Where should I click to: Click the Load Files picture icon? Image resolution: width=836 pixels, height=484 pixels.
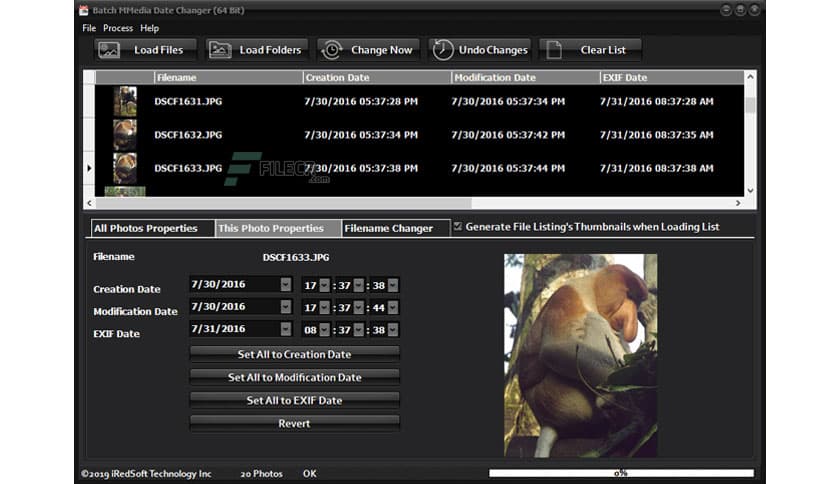tap(109, 50)
